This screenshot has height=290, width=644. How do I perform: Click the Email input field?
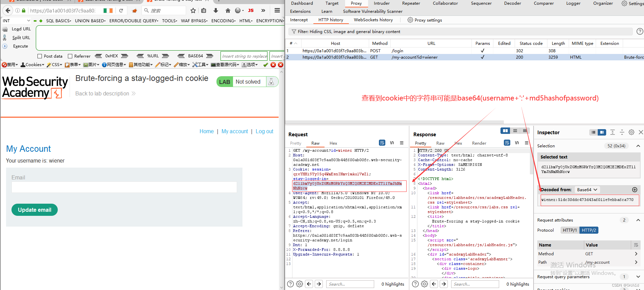124,187
